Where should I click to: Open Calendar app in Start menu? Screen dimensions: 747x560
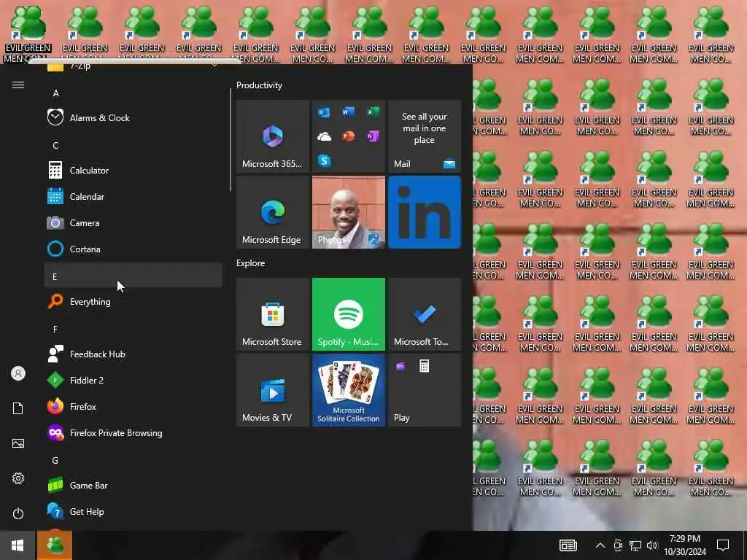133,196
